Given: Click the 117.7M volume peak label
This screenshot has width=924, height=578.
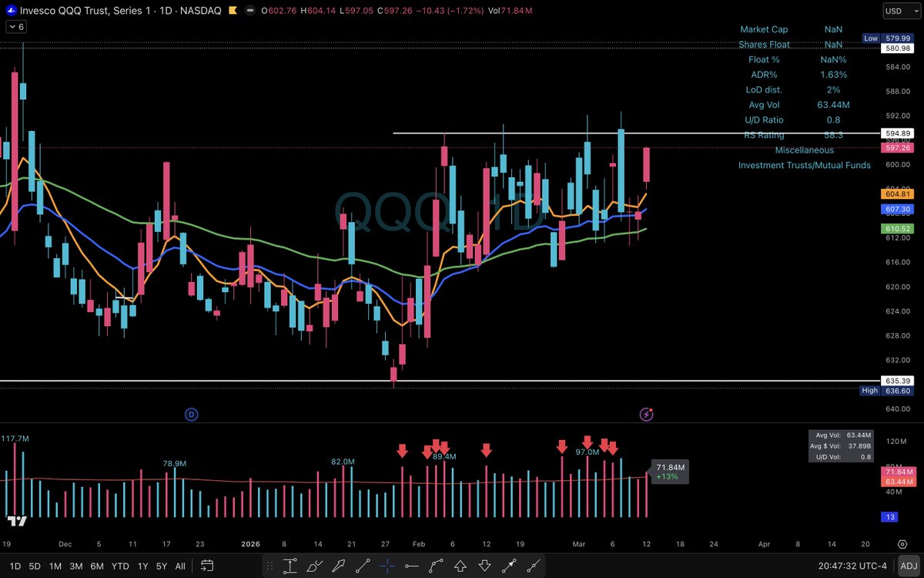Looking at the screenshot, I should click(x=15, y=439).
